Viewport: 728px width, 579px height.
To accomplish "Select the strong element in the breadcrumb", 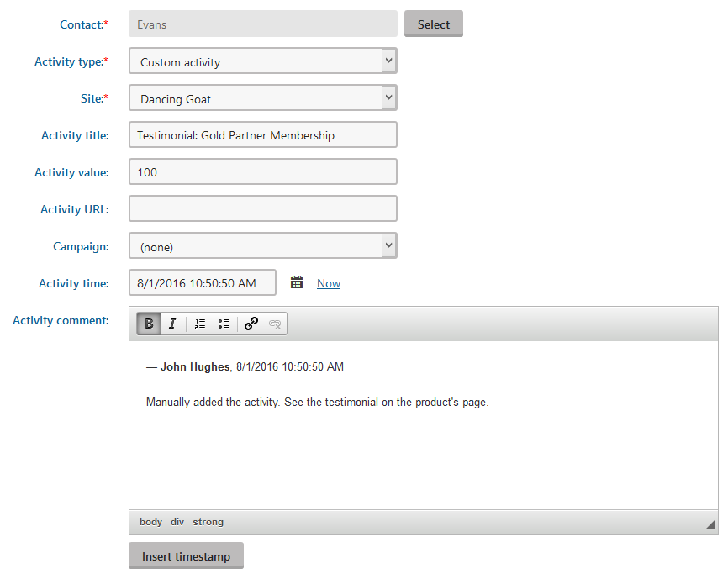I will tap(207, 522).
